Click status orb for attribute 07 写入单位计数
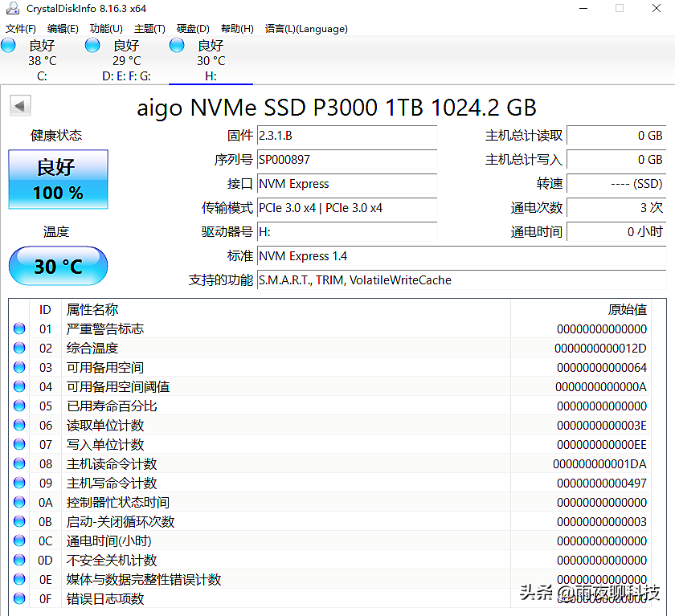 point(19,444)
